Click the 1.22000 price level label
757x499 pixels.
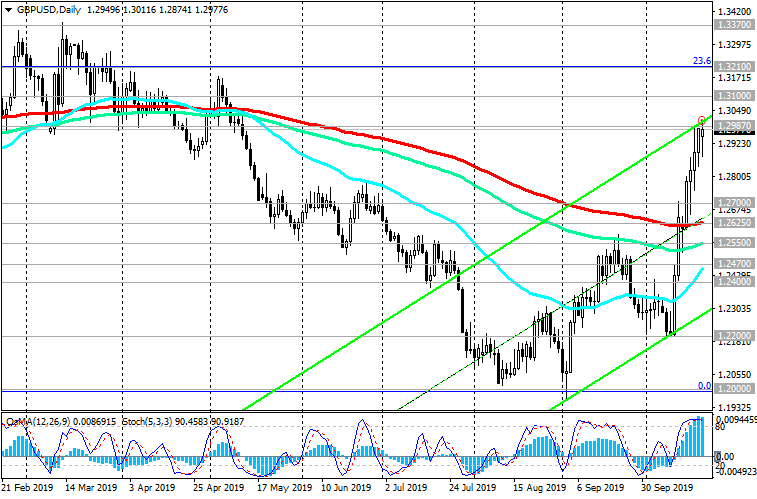point(735,335)
